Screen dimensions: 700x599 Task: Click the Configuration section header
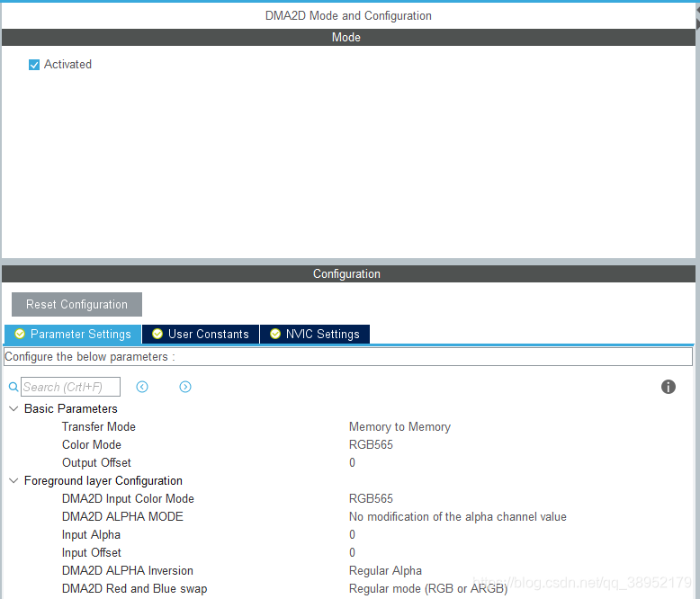(x=348, y=273)
